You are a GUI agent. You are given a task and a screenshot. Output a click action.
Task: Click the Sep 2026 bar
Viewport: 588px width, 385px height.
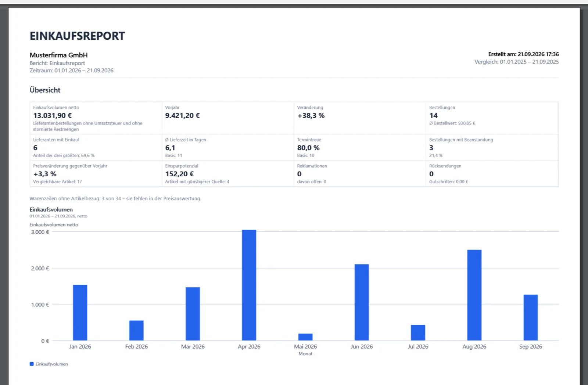(531, 317)
